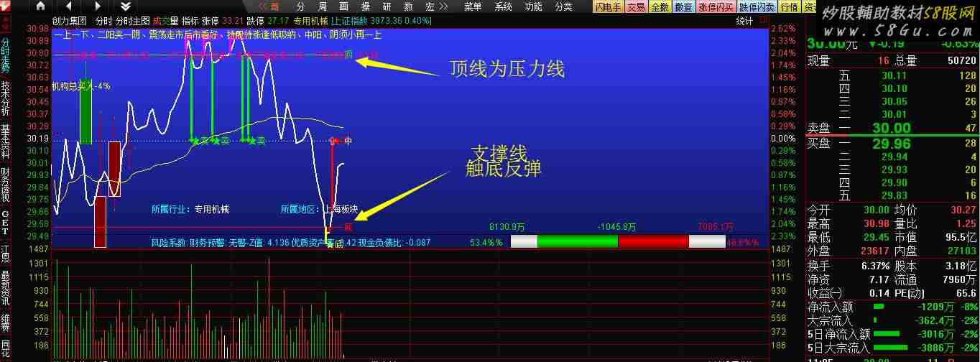Select the 画 toolbar item
Screen dimensions: 980x362
click(343, 6)
